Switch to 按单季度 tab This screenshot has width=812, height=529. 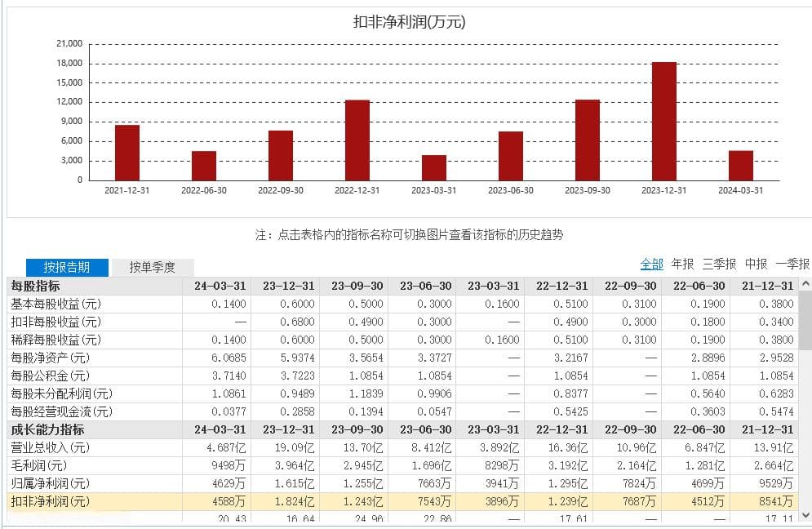pos(153,267)
